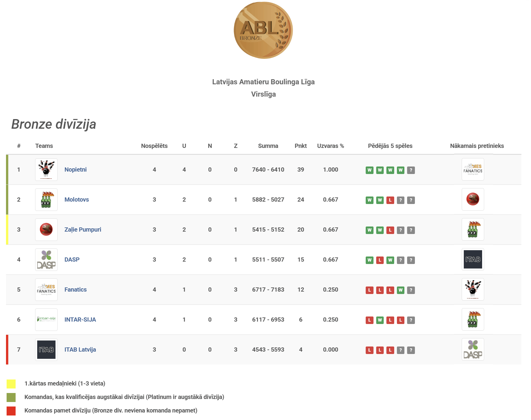Screen dimensions: 531x420
Task: Click Fanatics team logo in row 5
Action: click(46, 289)
